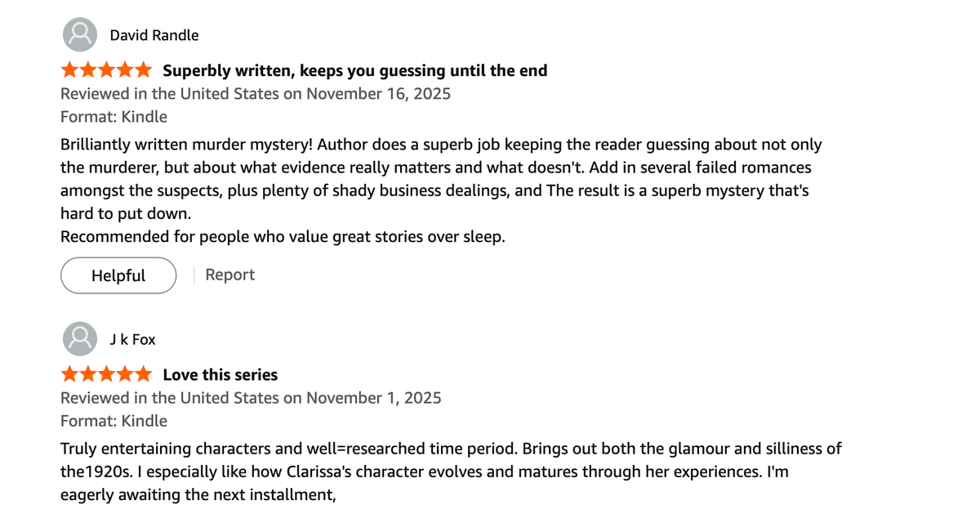Click the review date 'November 16, 2025'
The height and width of the screenshot is (514, 980).
(x=378, y=93)
